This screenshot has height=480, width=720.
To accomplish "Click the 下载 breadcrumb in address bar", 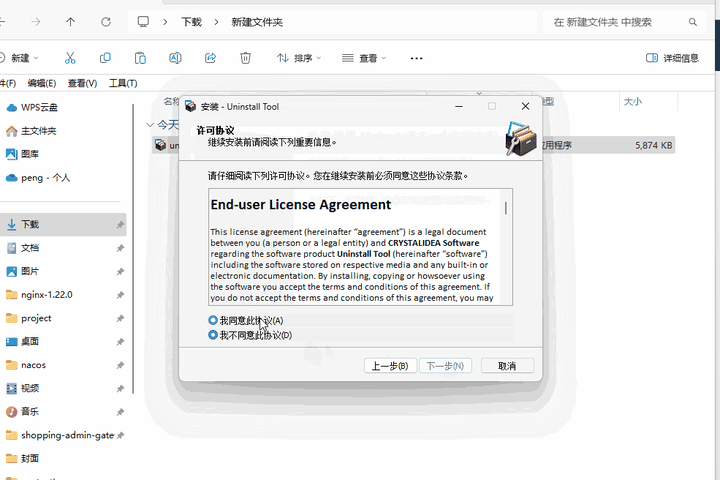I will pyautogui.click(x=191, y=22).
